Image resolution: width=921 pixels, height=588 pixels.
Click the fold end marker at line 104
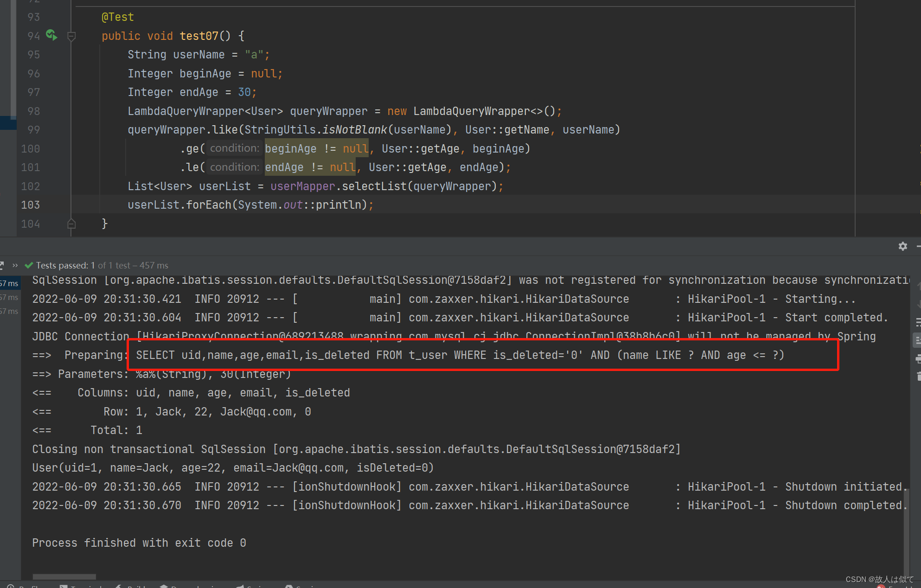pos(71,224)
